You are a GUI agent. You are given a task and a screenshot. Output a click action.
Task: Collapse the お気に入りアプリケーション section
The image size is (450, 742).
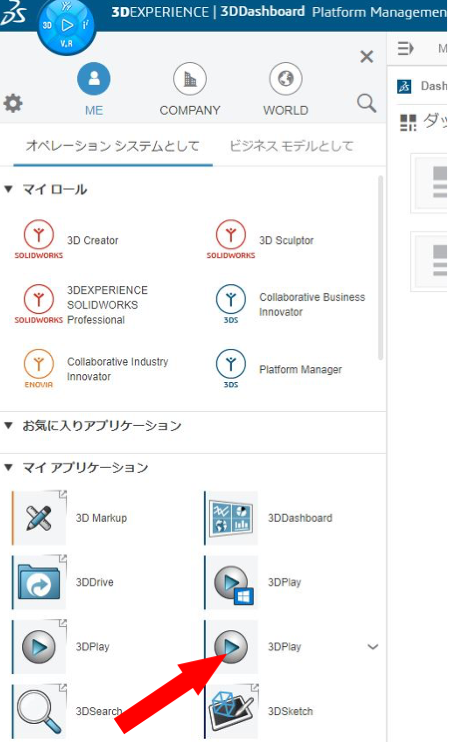click(8, 425)
